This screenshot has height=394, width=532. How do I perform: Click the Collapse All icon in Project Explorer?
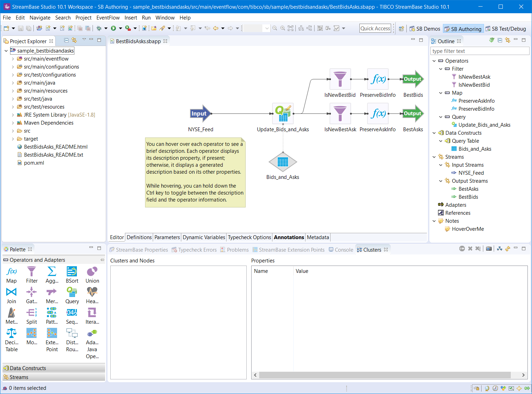click(66, 40)
